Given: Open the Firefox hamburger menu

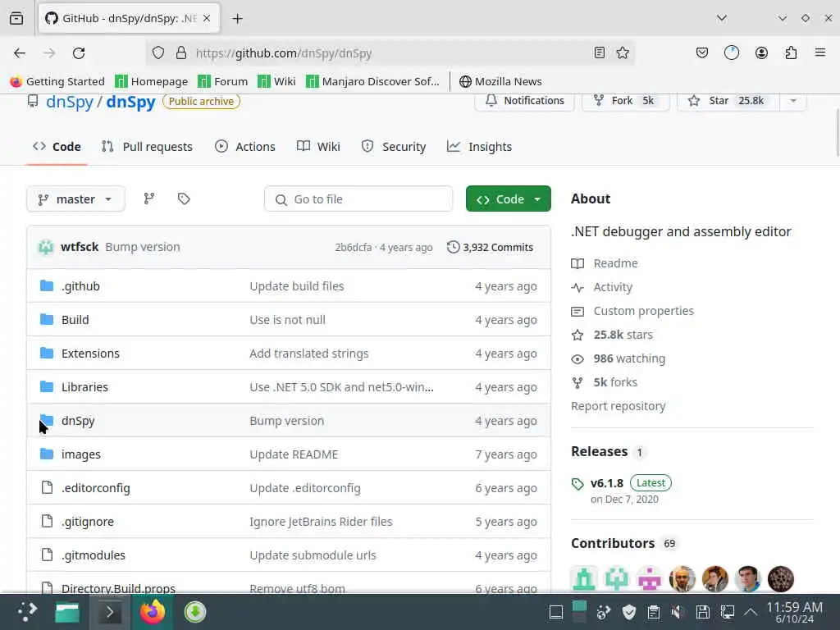Looking at the screenshot, I should click(x=820, y=52).
